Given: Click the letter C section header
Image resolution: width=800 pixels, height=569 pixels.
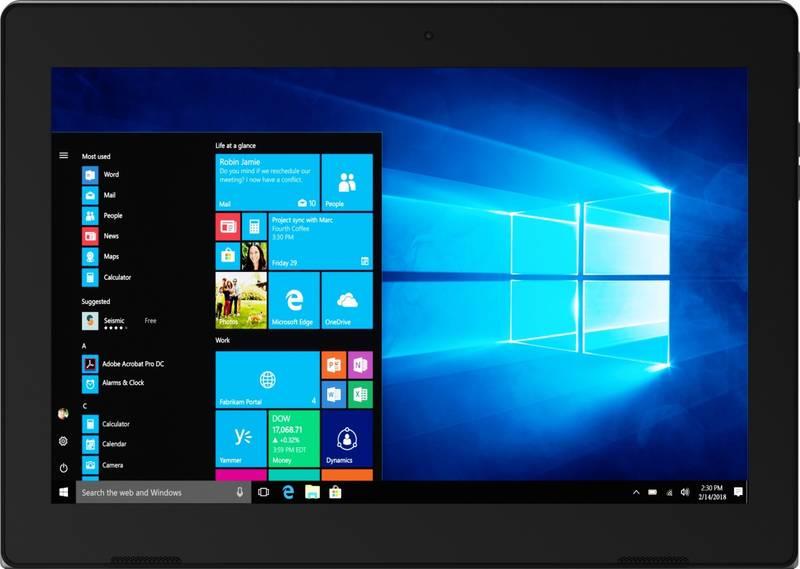Looking at the screenshot, I should click(x=85, y=406).
